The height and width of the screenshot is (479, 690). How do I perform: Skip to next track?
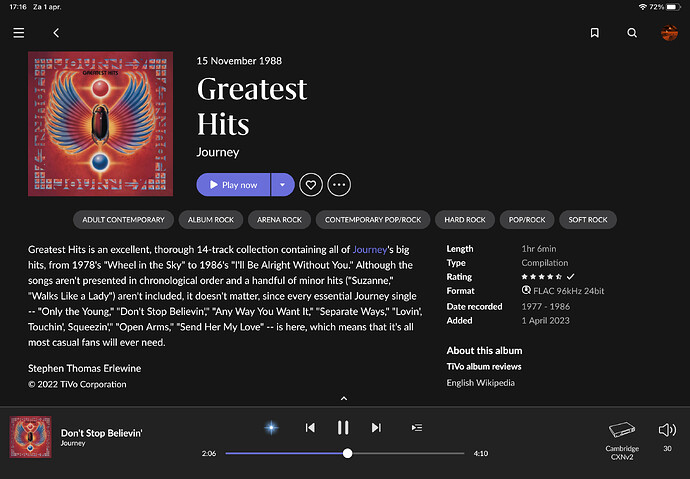click(376, 428)
